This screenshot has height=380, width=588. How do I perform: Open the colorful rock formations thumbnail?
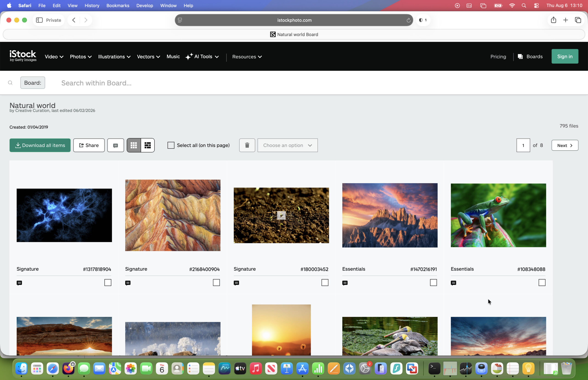(173, 215)
